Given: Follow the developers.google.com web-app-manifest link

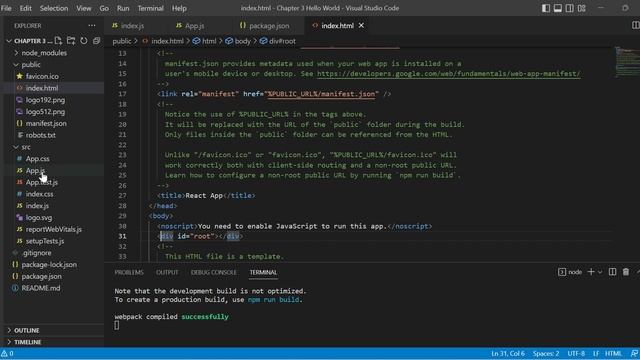Looking at the screenshot, I should click(449, 74).
